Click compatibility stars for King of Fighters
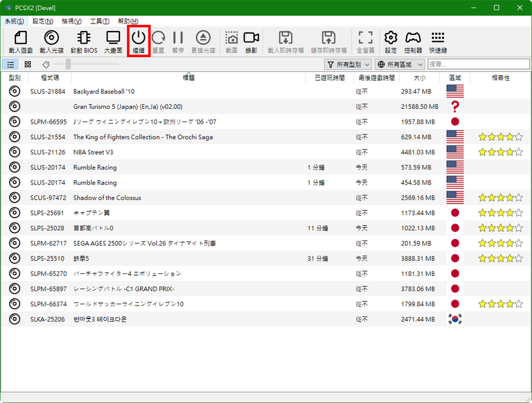 (500, 137)
